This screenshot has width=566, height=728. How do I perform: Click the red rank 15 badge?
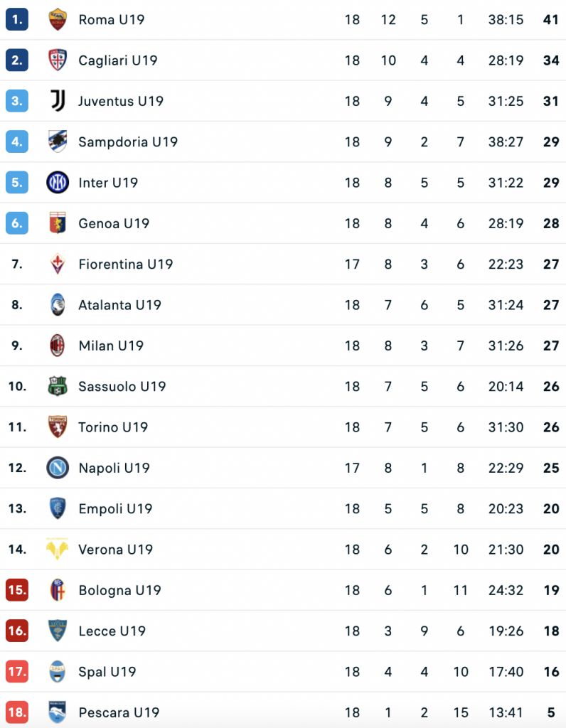coord(17,590)
